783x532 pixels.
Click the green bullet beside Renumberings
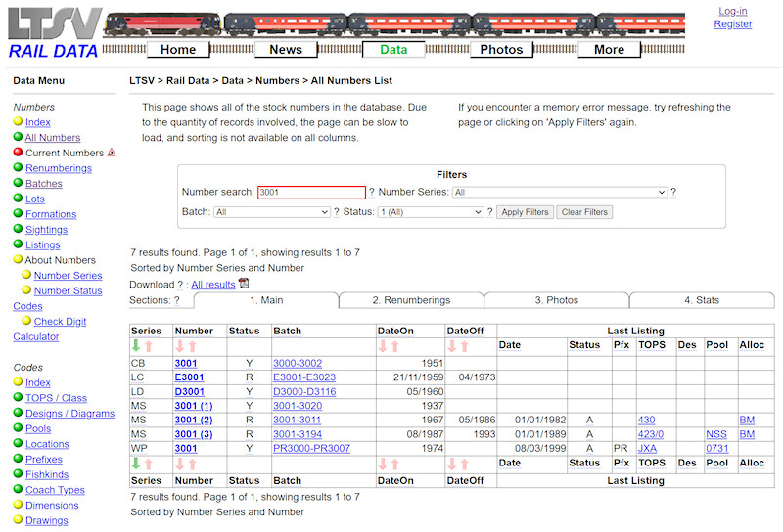pyautogui.click(x=18, y=167)
